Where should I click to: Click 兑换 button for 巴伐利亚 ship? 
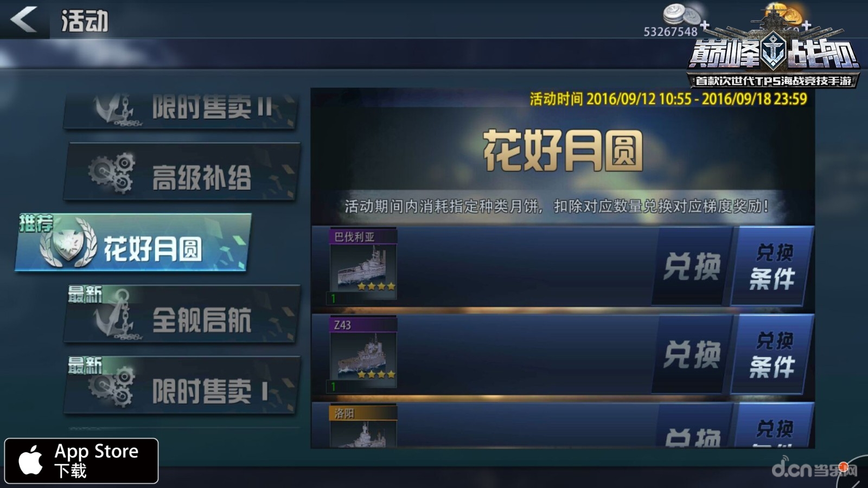691,266
